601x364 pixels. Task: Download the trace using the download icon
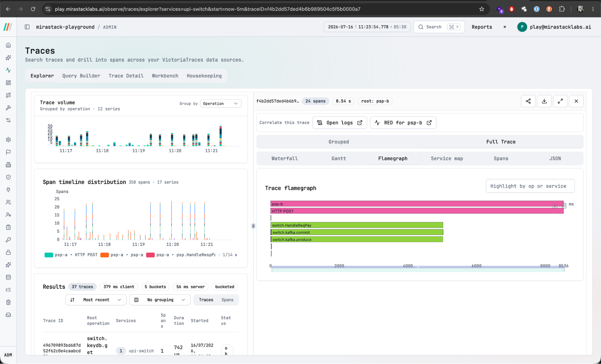tap(544, 101)
